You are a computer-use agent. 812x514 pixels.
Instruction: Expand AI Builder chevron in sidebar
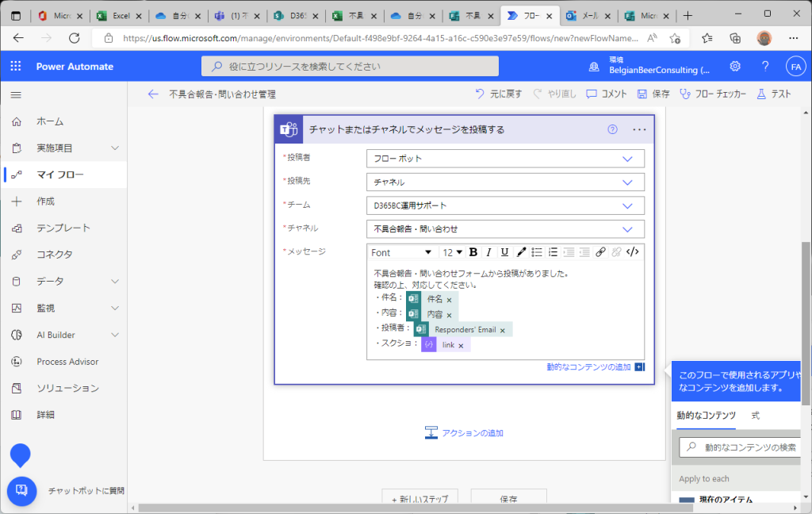(x=115, y=335)
